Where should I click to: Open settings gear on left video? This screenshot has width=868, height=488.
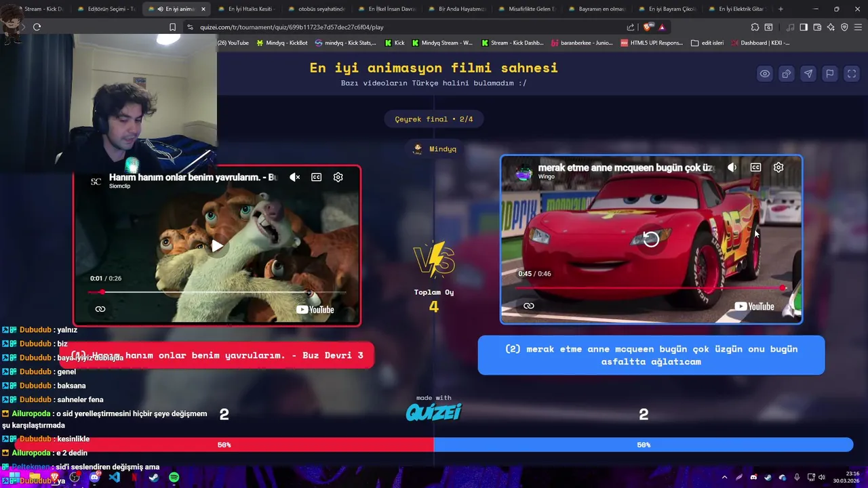tap(338, 177)
